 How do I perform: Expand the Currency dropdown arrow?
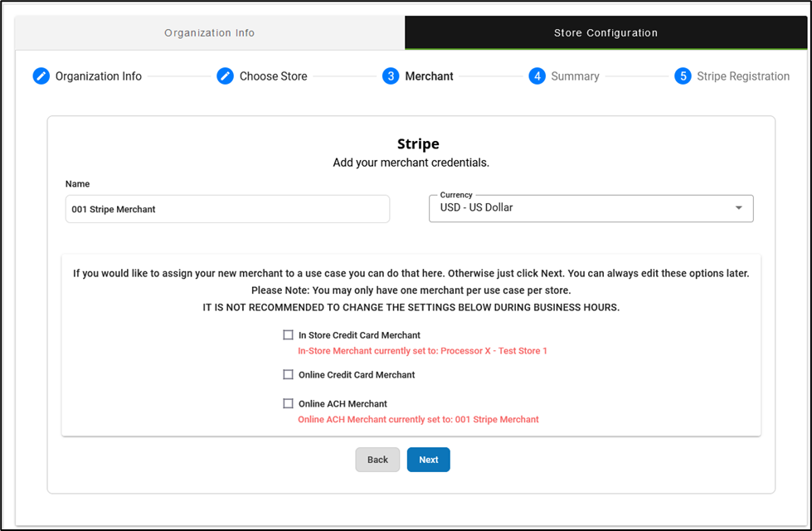coord(738,208)
